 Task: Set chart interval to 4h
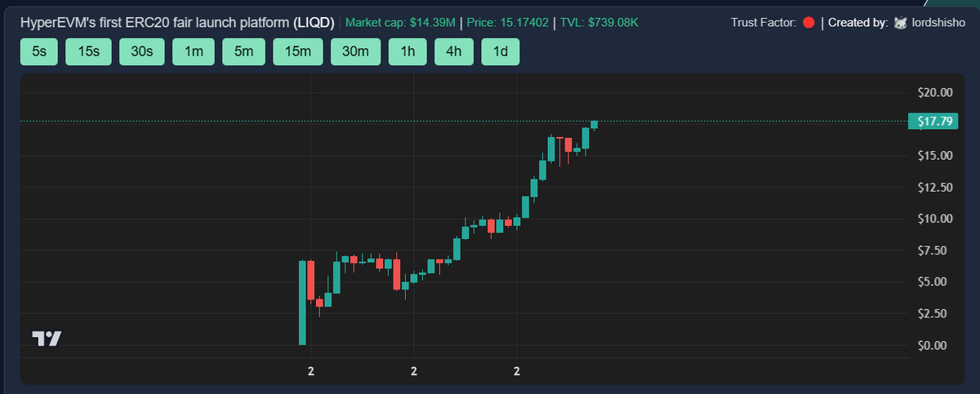tap(453, 51)
